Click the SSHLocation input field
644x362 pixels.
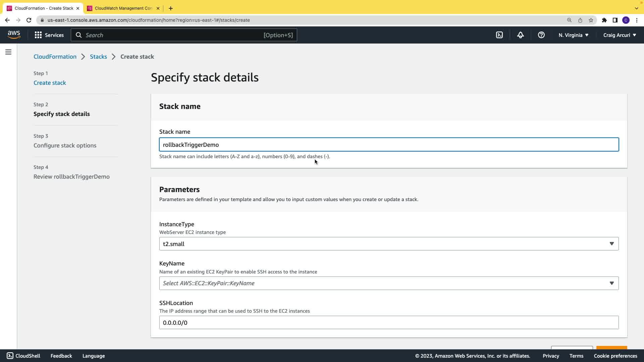(x=389, y=322)
